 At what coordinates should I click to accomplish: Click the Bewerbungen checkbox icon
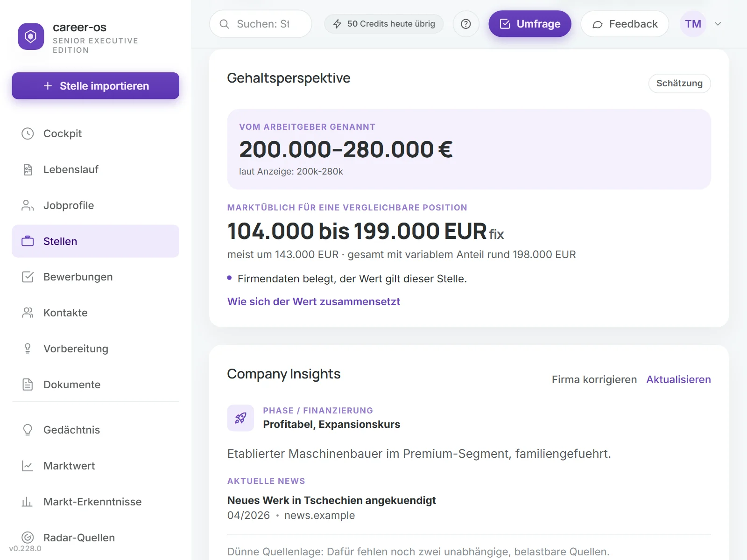(x=28, y=277)
